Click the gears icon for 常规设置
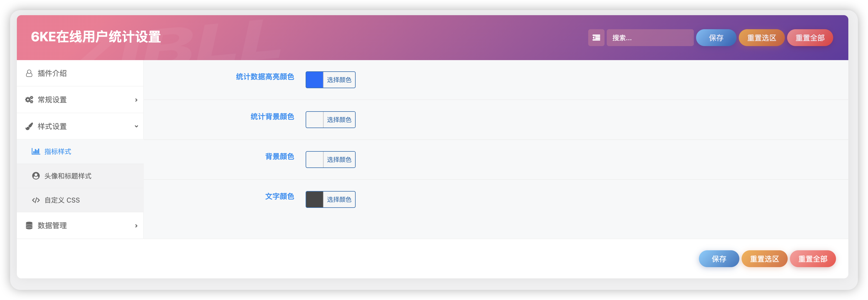Viewport: 868px width, 300px height. [29, 100]
